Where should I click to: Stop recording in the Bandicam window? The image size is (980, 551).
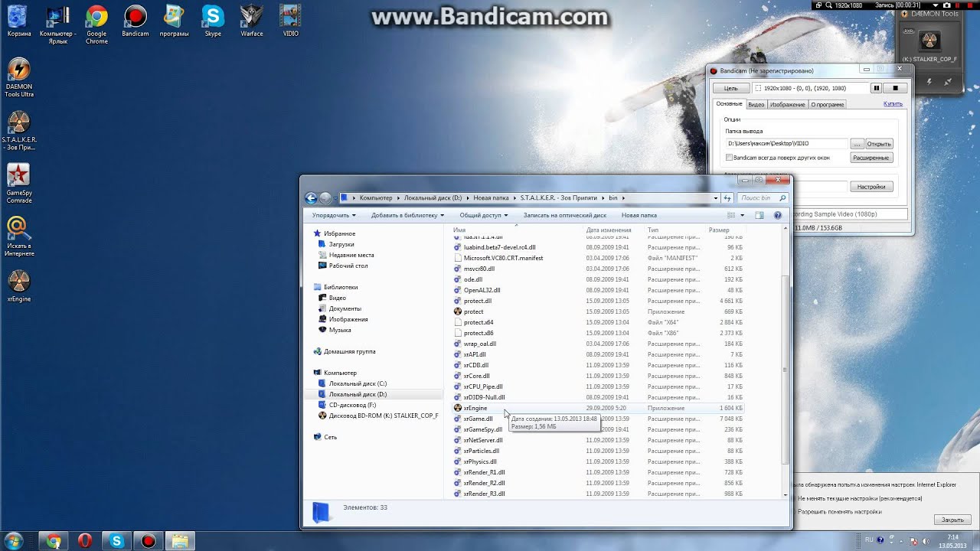pos(895,88)
